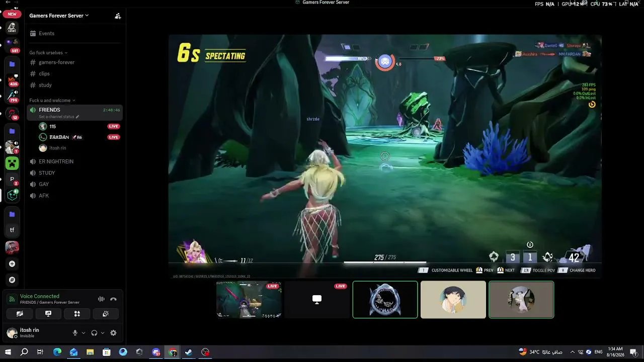This screenshot has width=644, height=362.
Task: Click the share your screen button
Action: coord(48,314)
